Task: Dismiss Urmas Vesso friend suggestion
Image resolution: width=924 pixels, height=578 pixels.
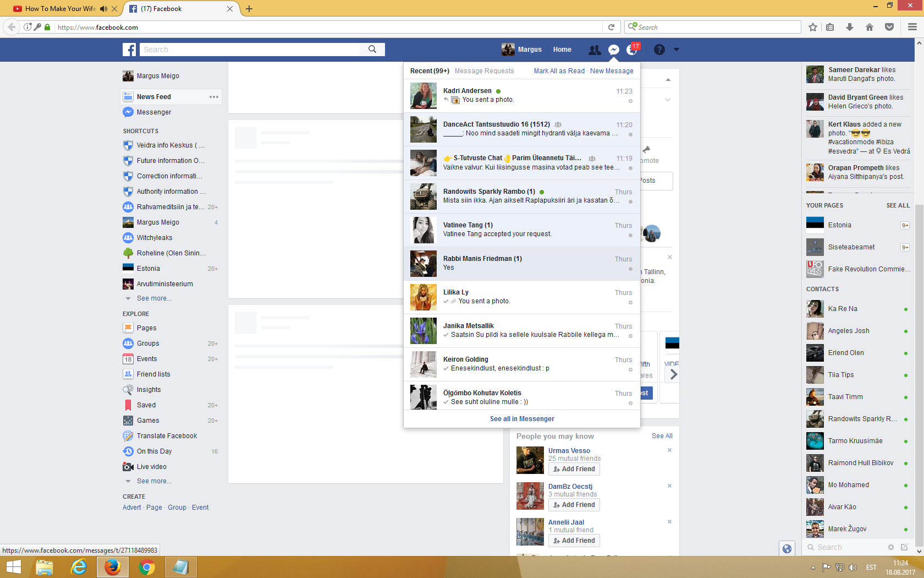Action: coord(669,450)
